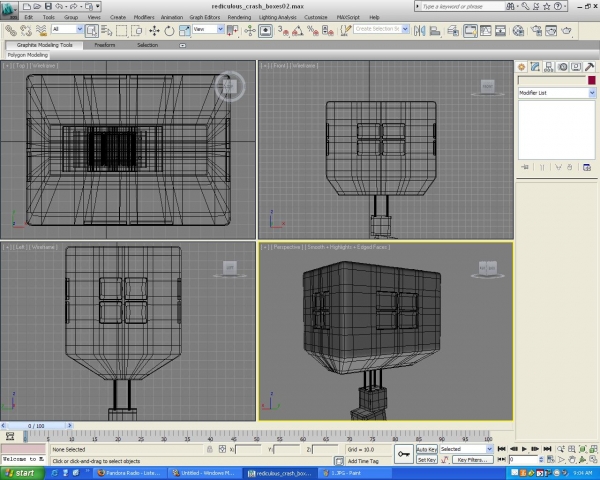Choose the rectangular selection region tool
The height and width of the screenshot is (480, 600).
122,31
